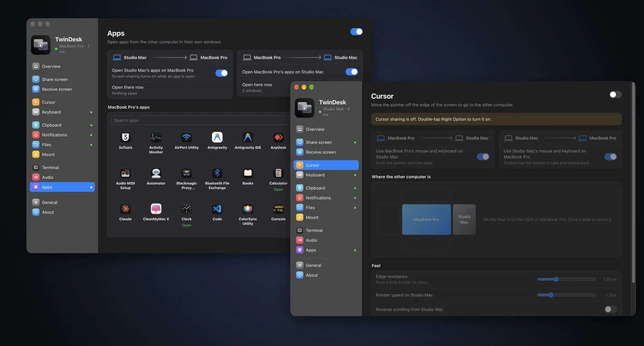Adjust the Edge resistance slider
644x346 pixels.
pos(567,279)
